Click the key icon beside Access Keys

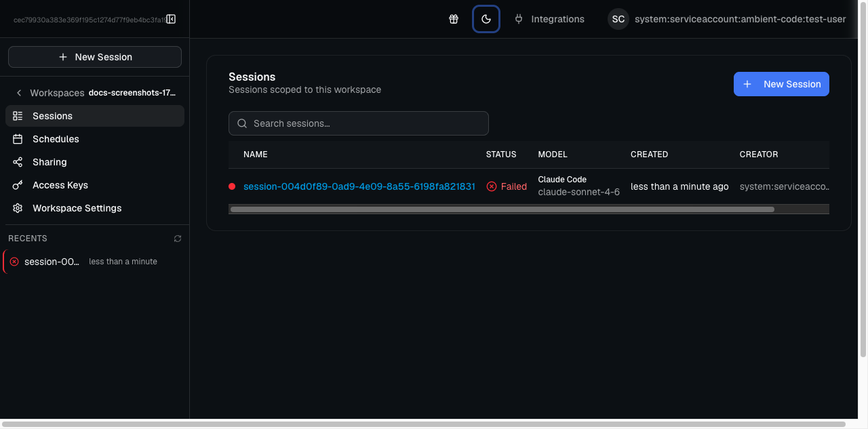(x=18, y=185)
